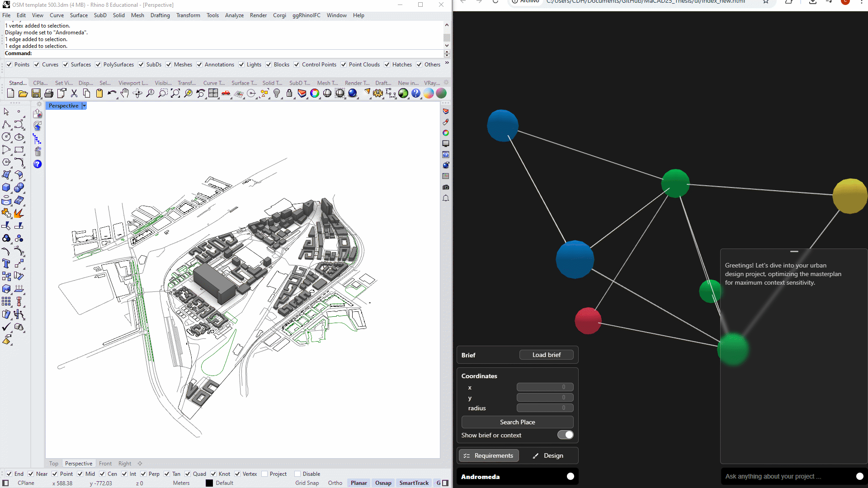
Task: Click the Undo arrow icon
Action: pyautogui.click(x=112, y=94)
